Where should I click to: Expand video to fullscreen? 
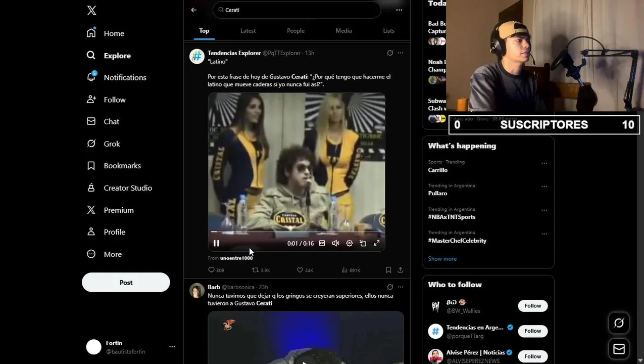coord(376,243)
